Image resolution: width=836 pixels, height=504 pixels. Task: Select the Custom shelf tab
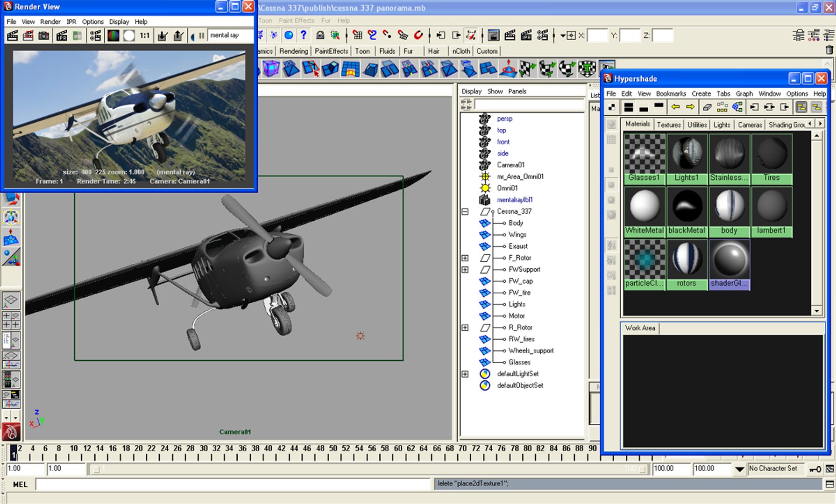pyautogui.click(x=487, y=51)
